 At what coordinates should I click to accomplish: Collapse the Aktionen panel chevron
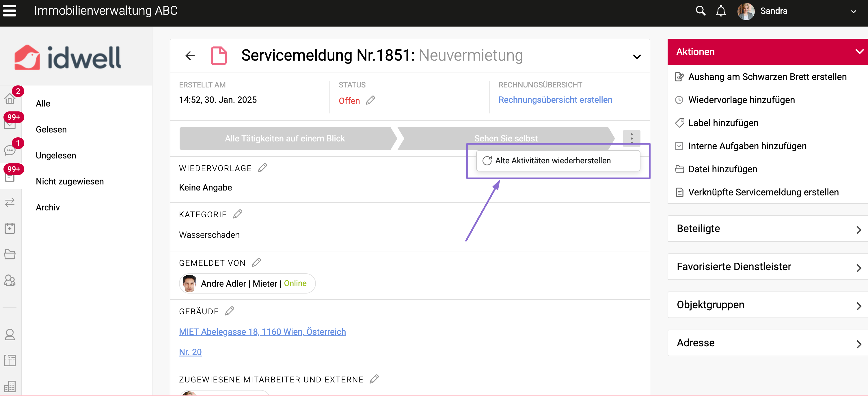click(x=859, y=51)
